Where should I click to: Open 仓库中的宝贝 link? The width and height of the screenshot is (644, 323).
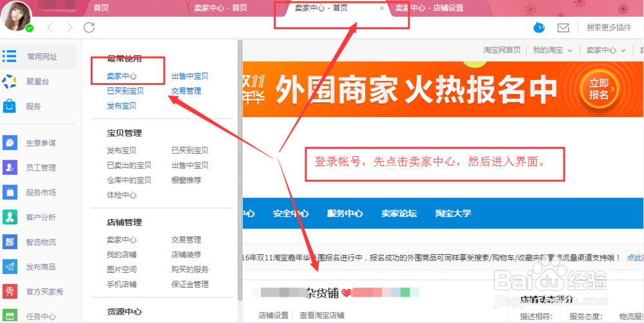(x=129, y=180)
